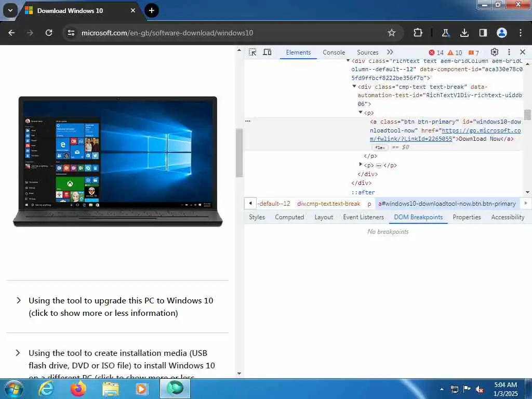Toggle the device toolbar icon
This screenshot has width=532, height=399.
tap(268, 52)
